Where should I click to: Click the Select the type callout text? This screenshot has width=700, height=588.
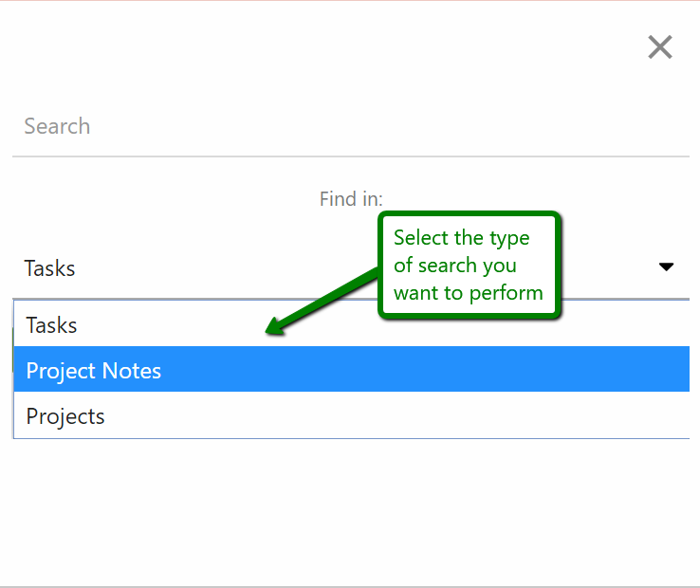462,237
